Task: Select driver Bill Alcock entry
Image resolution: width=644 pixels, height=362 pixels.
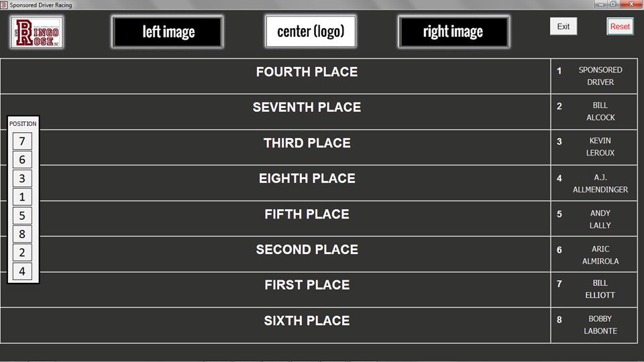Action: pyautogui.click(x=600, y=111)
